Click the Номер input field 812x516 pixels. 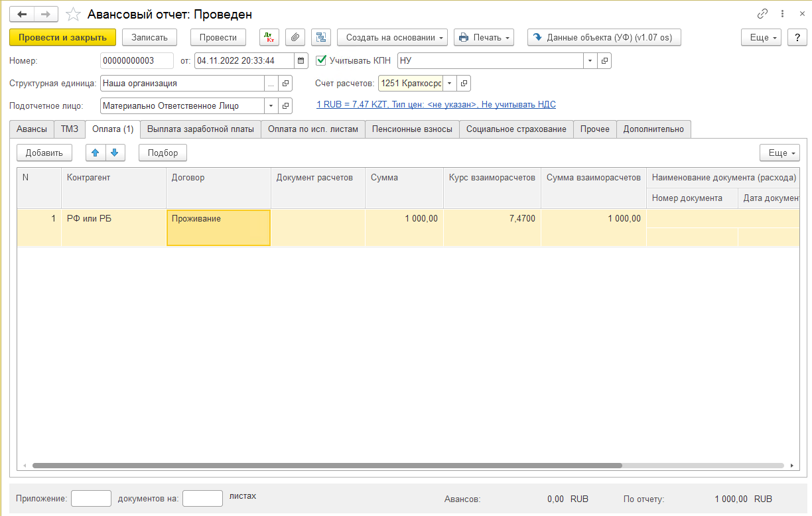(136, 61)
